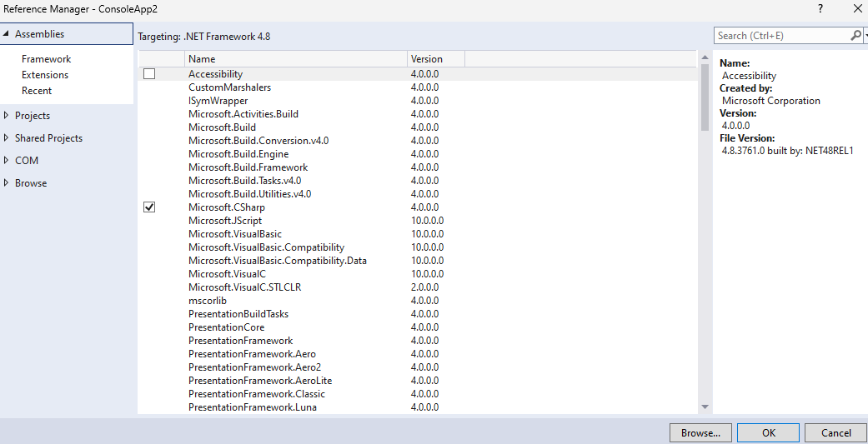The height and width of the screenshot is (444, 868).
Task: Dismiss dialog with Cancel button
Action: pos(835,433)
